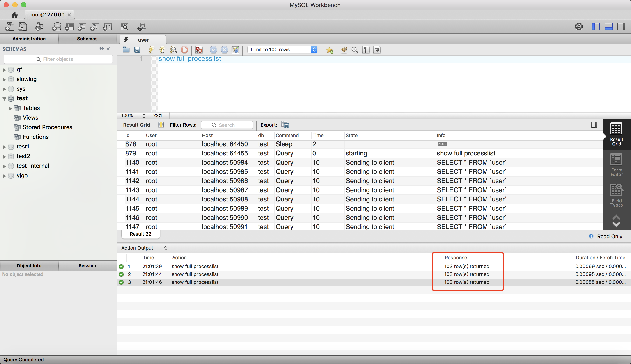Open Limit to 100 rows dropdown
631x364 pixels.
pos(282,49)
